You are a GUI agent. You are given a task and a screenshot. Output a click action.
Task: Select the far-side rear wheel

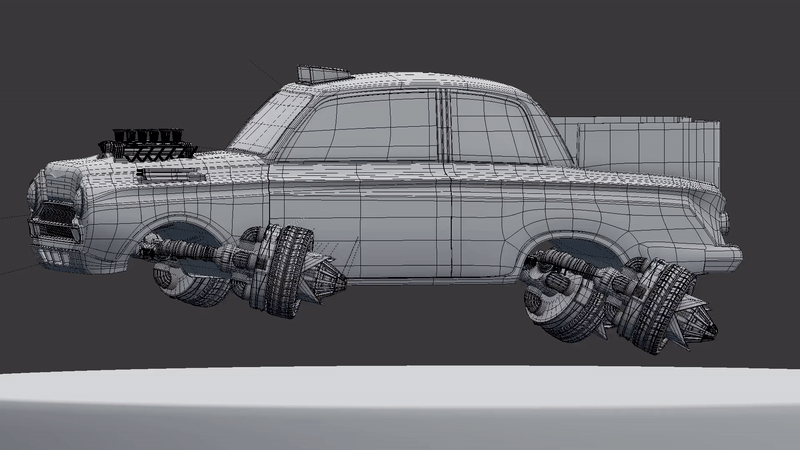pyautogui.click(x=563, y=311)
